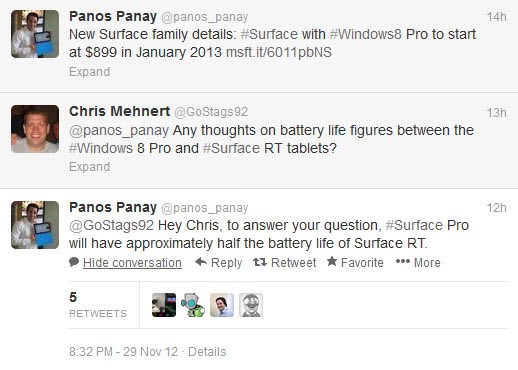The image size is (518, 370).
Task: Click the #Surface hashtag in Panos's reply
Action: [x=414, y=225]
